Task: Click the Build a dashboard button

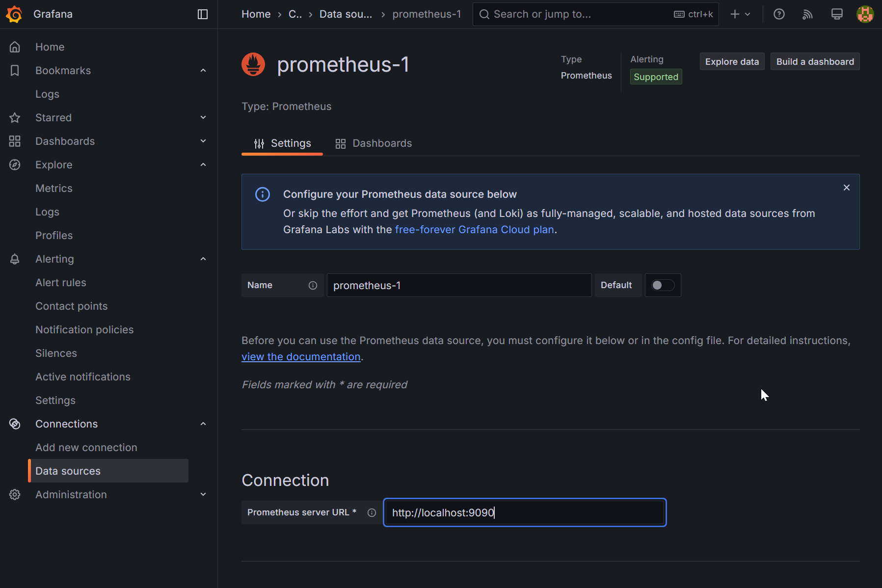Action: pos(815,61)
